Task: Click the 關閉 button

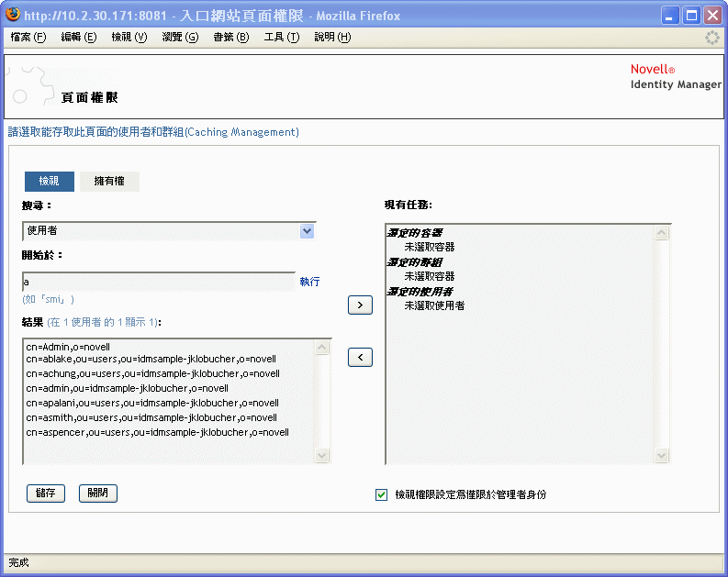Action: (x=98, y=493)
